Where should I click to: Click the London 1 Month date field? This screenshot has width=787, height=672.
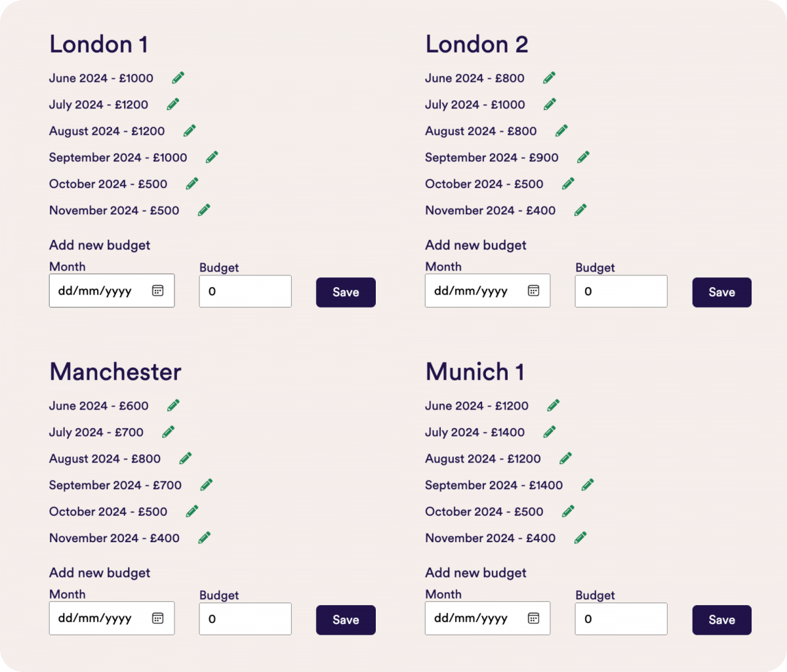click(x=98, y=290)
